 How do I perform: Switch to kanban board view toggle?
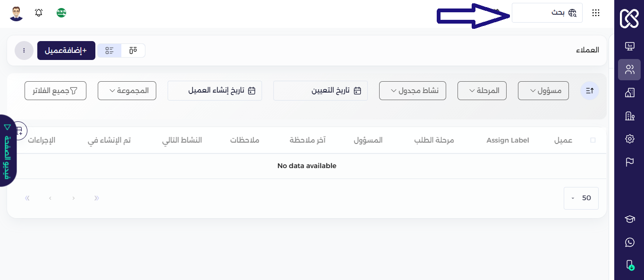(133, 51)
